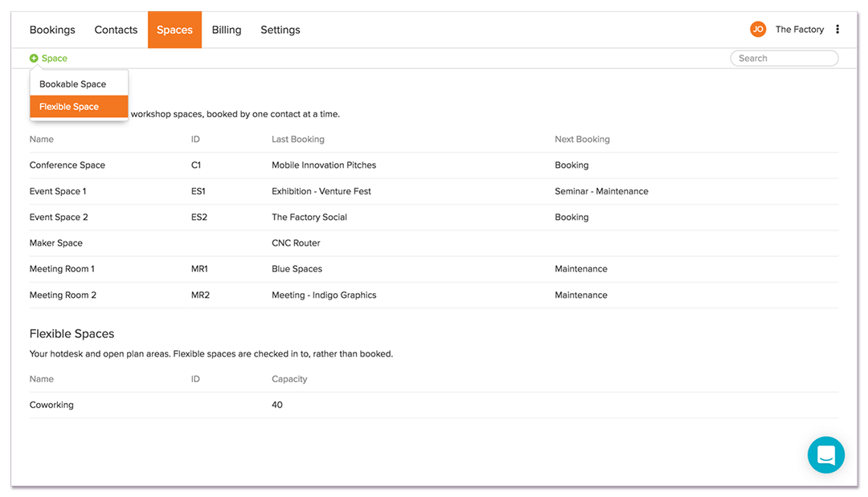The image size is (868, 497).
Task: Click the orange JO user avatar
Action: (758, 30)
